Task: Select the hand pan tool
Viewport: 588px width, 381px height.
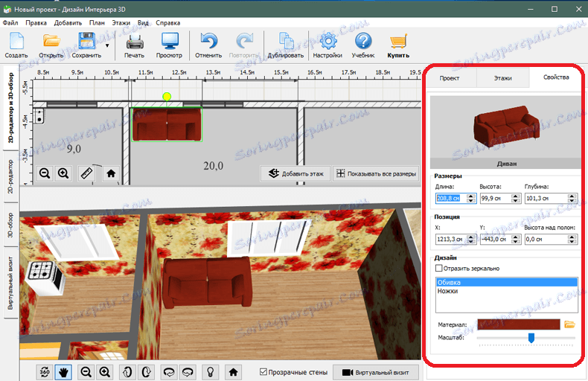Action: pyautogui.click(x=63, y=372)
